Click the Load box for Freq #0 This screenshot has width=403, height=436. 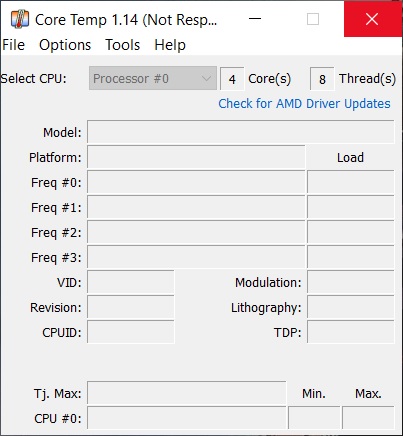(x=351, y=182)
